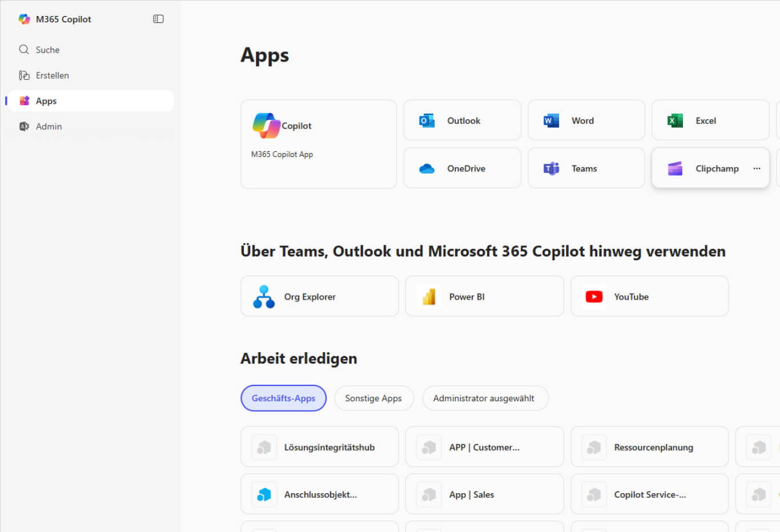
Task: Open the Power BI label
Action: 467,297
